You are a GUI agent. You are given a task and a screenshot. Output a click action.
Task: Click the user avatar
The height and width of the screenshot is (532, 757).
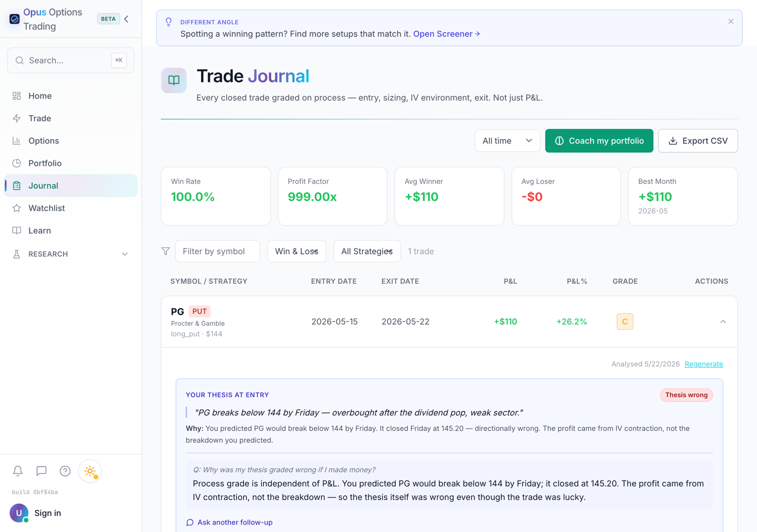click(x=19, y=513)
